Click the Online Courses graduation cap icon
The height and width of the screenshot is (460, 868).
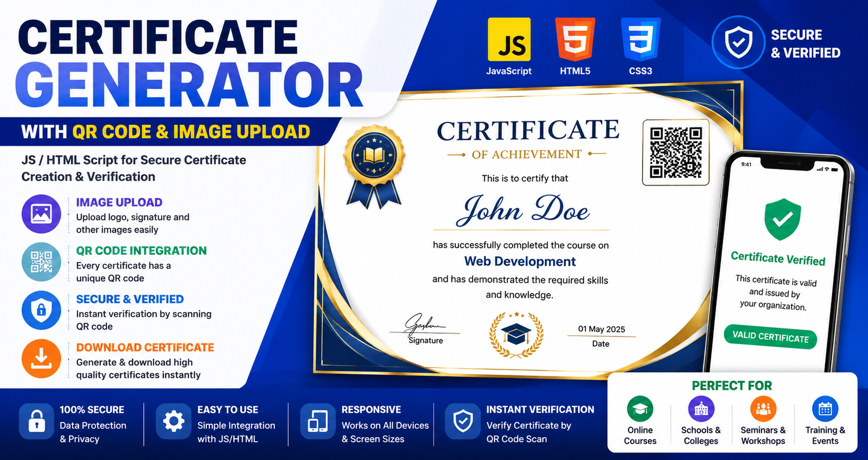tap(640, 409)
